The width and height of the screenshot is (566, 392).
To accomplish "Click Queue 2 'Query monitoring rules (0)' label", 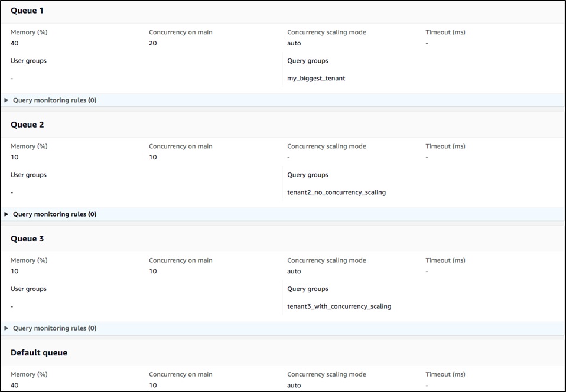I will coord(54,214).
